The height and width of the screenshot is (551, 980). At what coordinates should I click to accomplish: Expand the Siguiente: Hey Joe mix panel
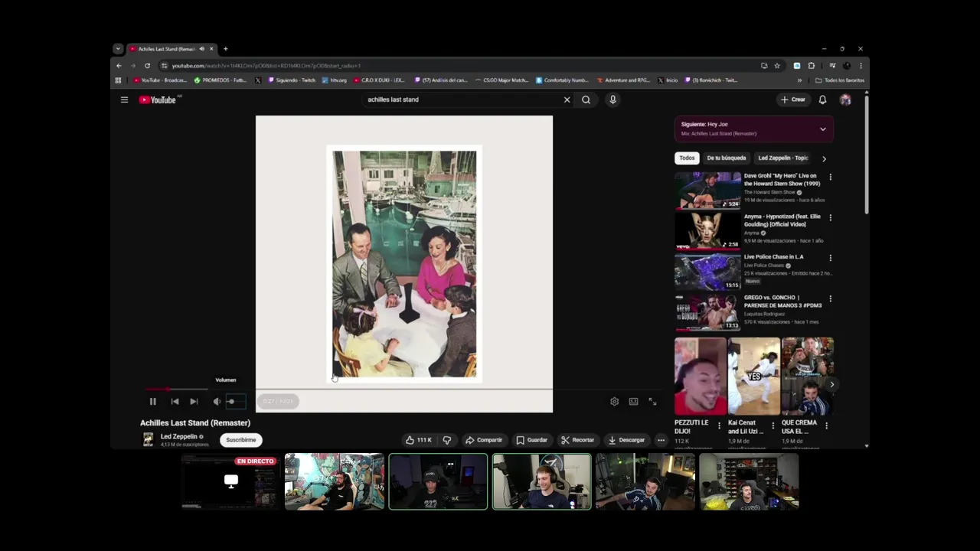(823, 129)
